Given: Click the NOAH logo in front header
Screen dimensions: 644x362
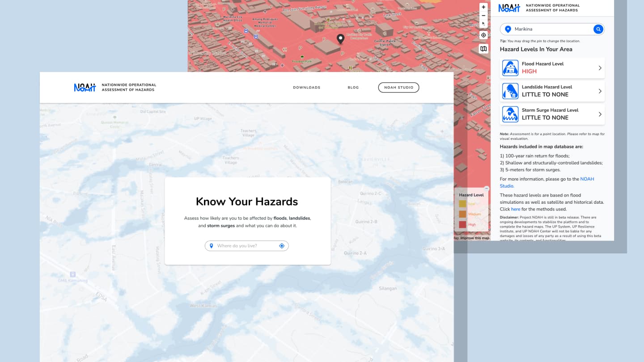Looking at the screenshot, I should point(85,87).
